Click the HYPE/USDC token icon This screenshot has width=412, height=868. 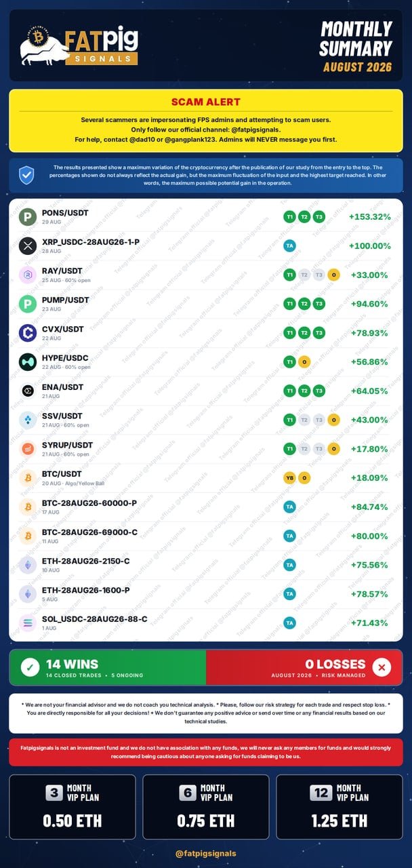tap(28, 362)
